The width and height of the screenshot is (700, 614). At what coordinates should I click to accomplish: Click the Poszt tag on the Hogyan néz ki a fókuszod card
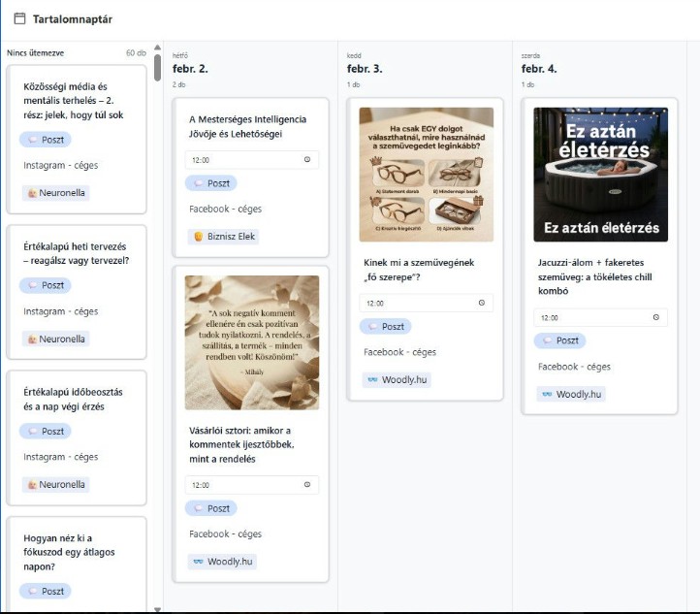46,591
